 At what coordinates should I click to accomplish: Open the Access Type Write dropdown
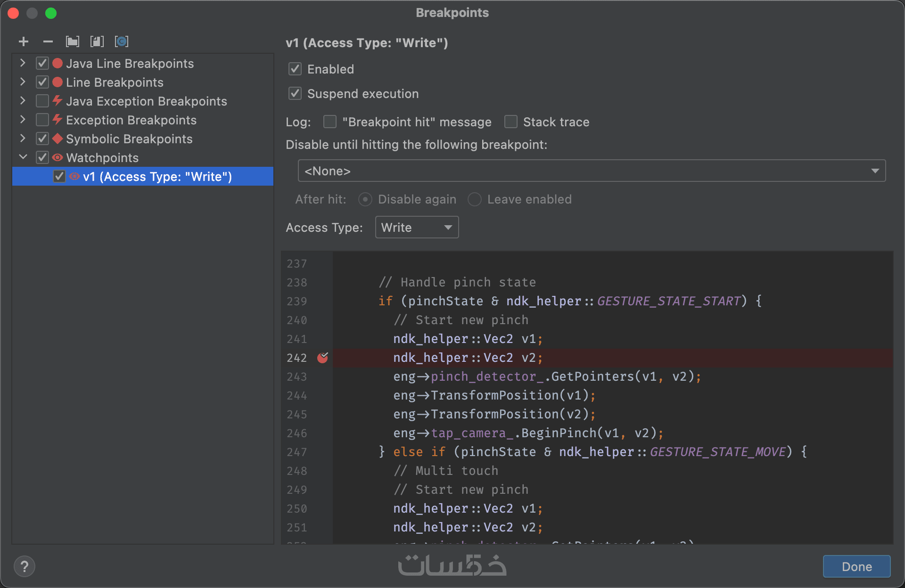(417, 228)
